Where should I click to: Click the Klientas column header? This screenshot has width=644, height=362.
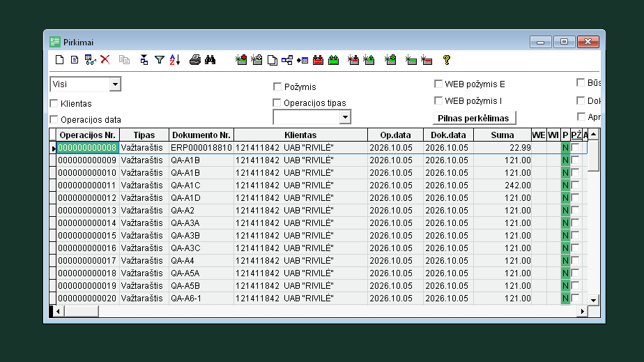click(x=300, y=135)
